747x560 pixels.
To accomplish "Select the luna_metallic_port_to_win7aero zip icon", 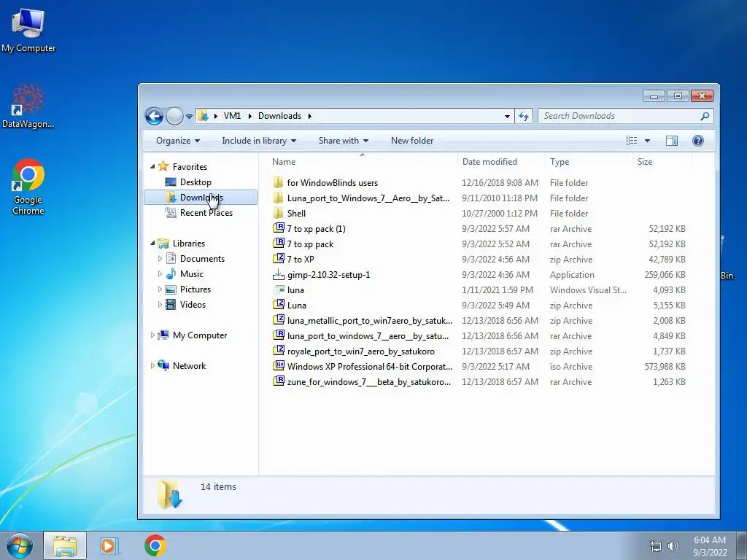I will coord(278,321).
